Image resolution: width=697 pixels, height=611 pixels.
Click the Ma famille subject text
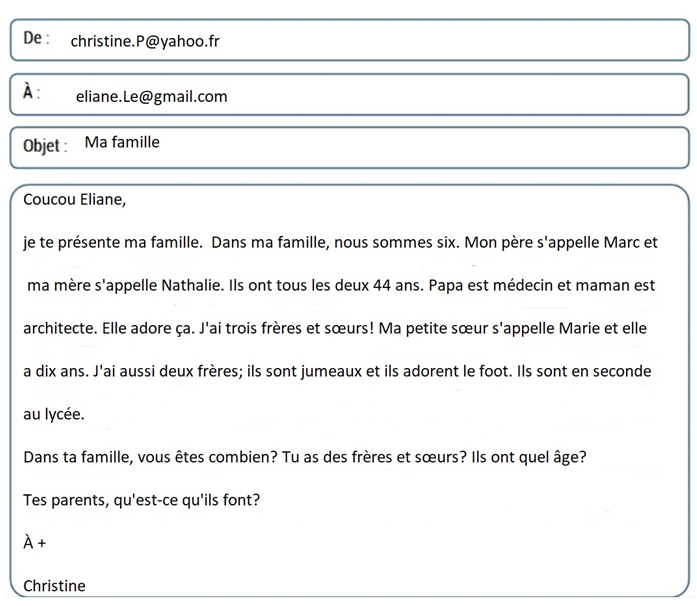122,142
